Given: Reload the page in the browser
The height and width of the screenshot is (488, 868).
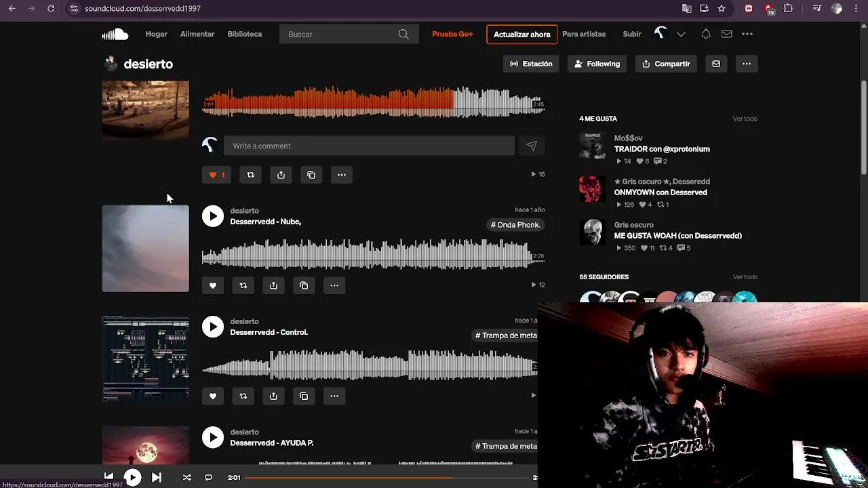Looking at the screenshot, I should (x=51, y=8).
